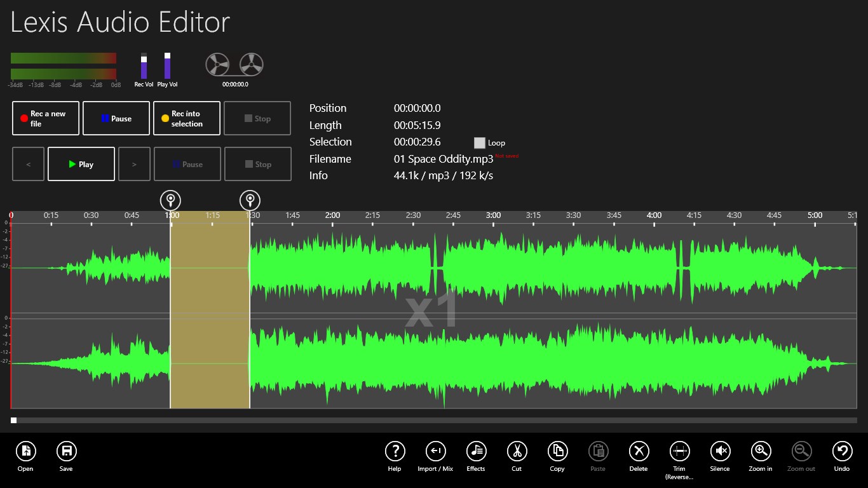
Task: Skip backward with the < button
Action: click(x=29, y=164)
